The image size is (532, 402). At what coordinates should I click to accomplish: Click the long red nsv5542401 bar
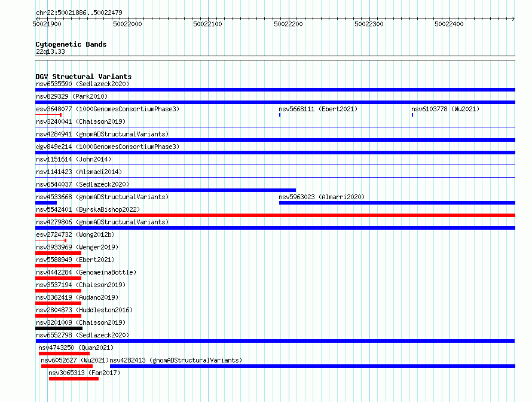pos(275,215)
